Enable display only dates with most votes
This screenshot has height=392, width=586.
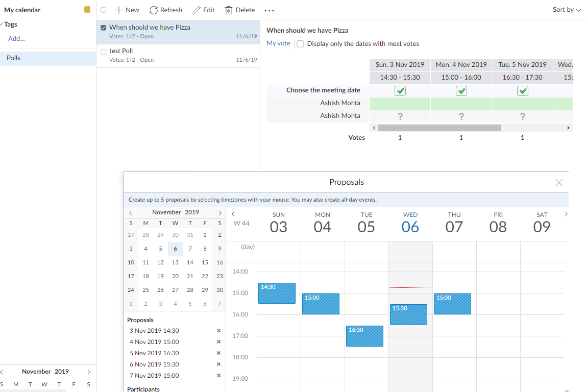click(x=301, y=44)
